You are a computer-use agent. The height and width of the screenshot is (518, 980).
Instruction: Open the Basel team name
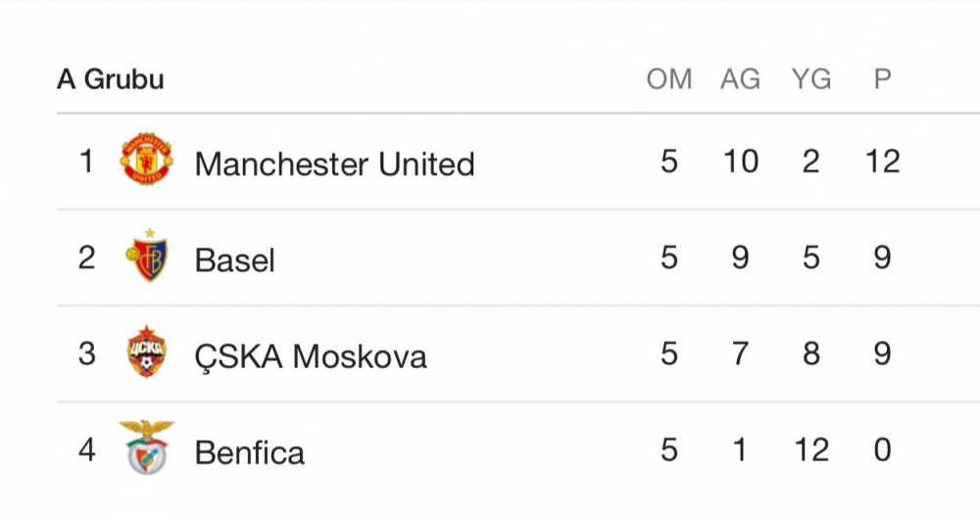235,259
